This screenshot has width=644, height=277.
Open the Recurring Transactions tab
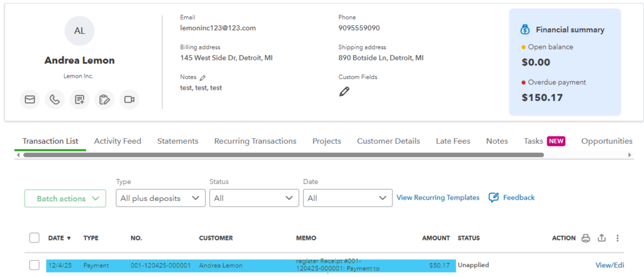point(255,141)
